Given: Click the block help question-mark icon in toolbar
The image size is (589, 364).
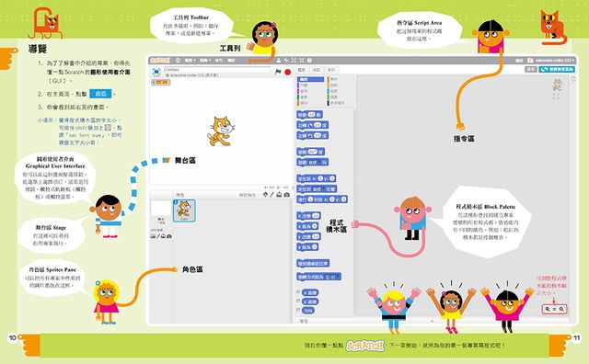Looking at the screenshot, I should (309, 61).
